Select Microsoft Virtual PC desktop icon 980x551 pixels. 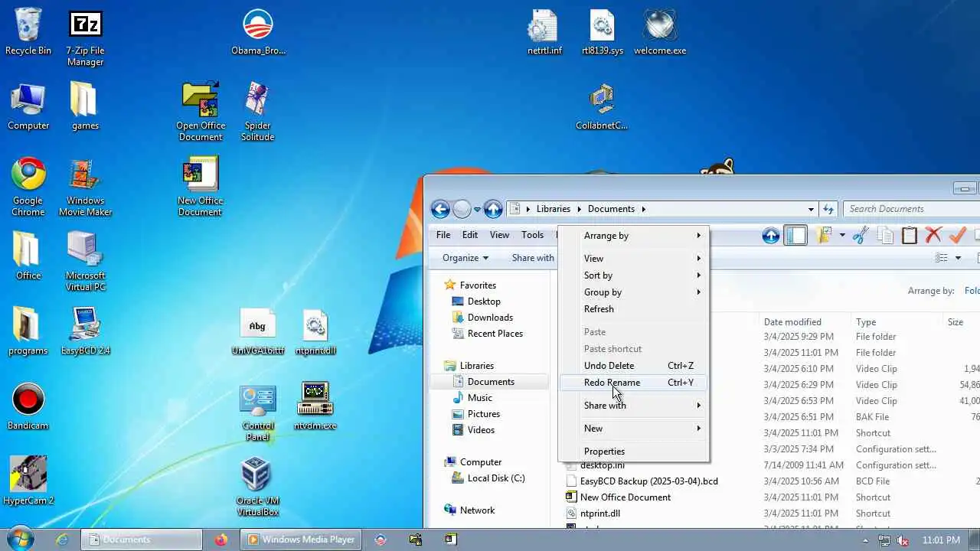(x=85, y=262)
